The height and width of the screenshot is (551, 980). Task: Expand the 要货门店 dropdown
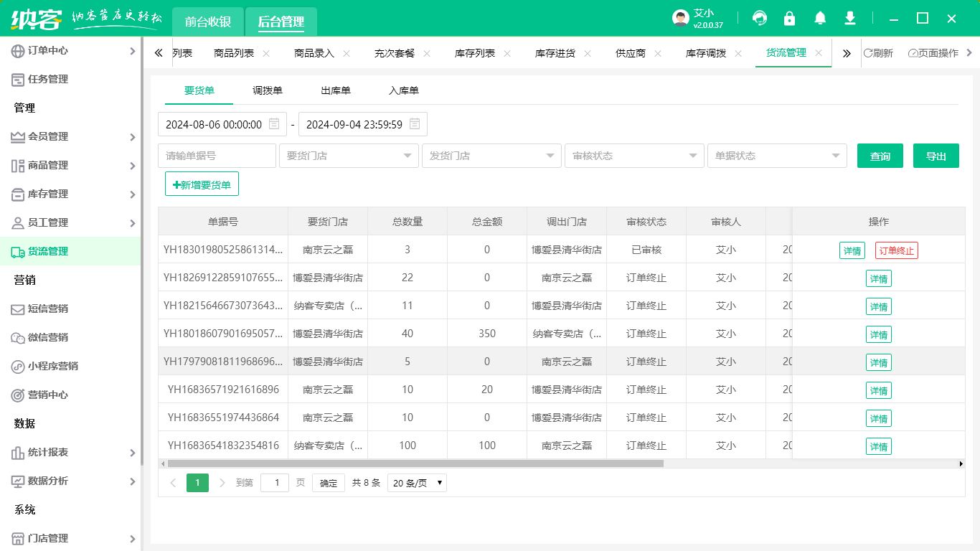(349, 156)
